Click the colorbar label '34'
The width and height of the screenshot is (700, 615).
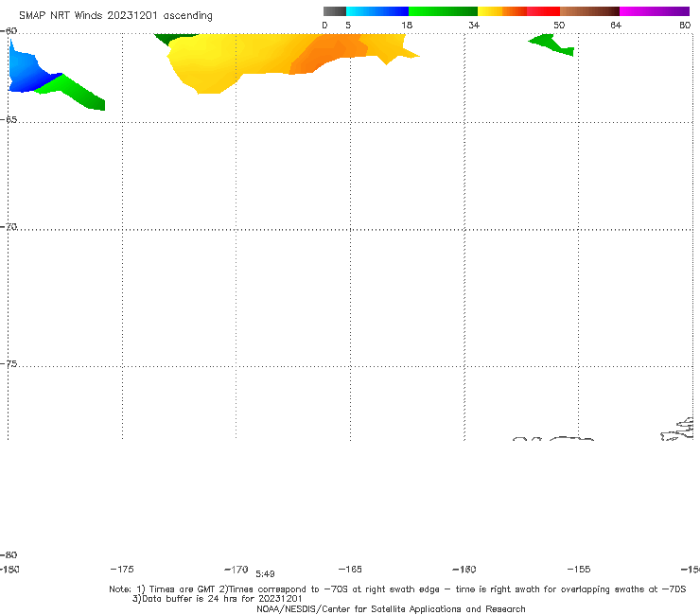coord(474,25)
